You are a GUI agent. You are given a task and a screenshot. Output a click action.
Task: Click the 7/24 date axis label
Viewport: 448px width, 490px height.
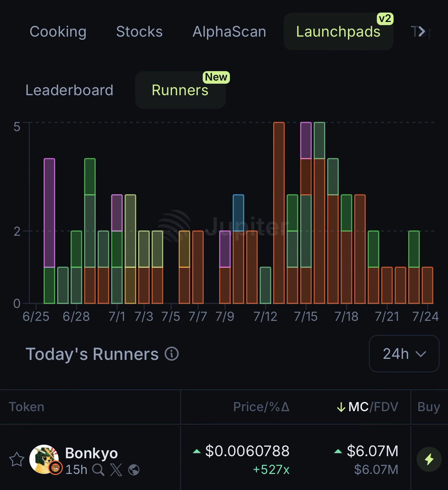point(426,316)
